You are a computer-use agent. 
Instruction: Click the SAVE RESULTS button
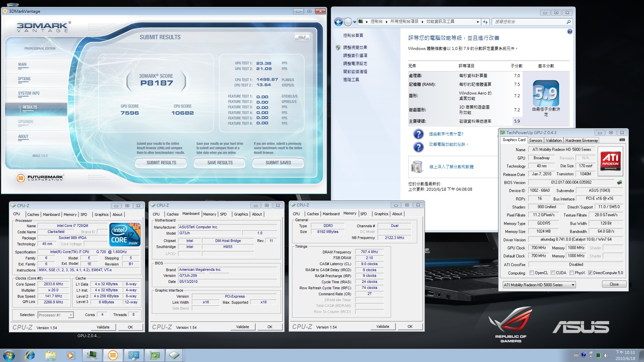coord(220,163)
